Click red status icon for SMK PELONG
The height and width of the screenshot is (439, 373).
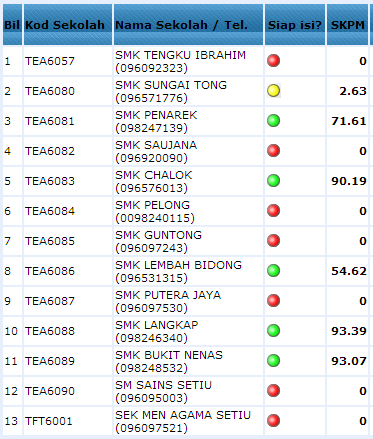273,211
